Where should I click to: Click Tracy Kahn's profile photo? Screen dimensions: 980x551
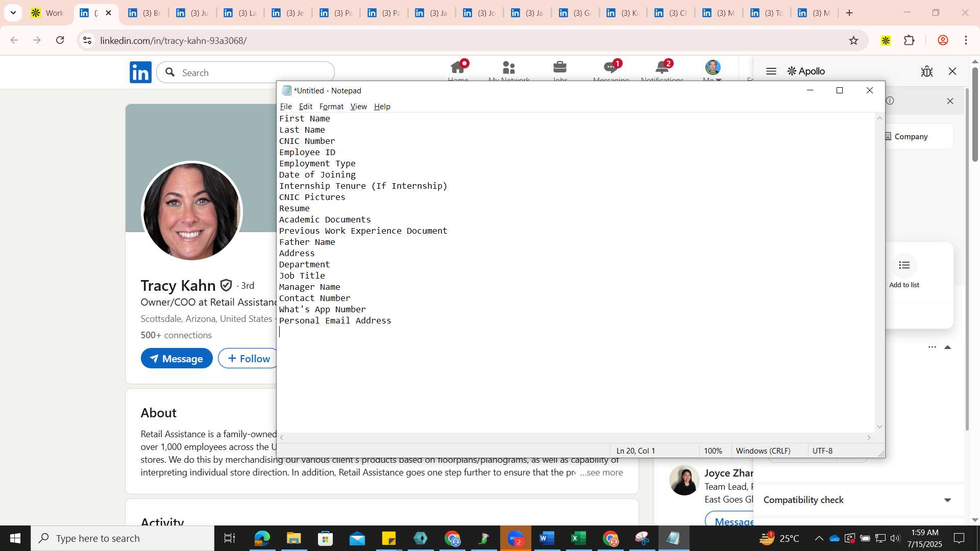(x=192, y=211)
